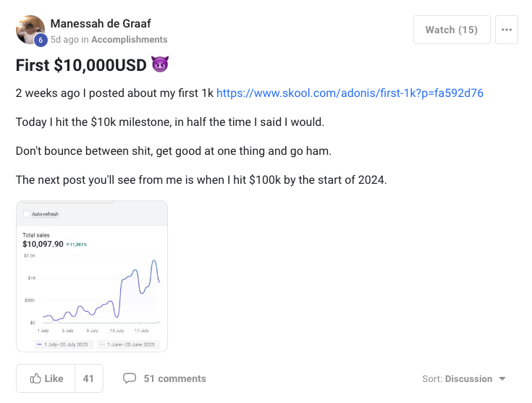This screenshot has height=403, width=532.
Task: Click the Watch (15) button
Action: (x=452, y=30)
